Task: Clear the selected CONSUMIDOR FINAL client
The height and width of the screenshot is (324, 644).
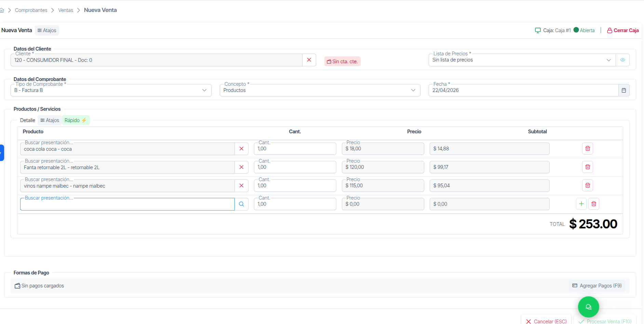Action: (309, 60)
